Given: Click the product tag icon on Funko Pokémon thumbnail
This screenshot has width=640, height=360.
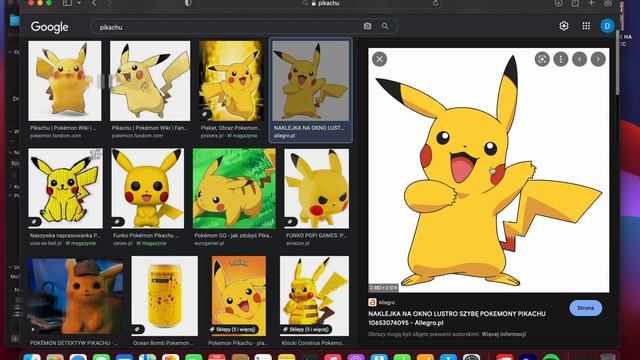Looking at the screenshot, I should 117,222.
